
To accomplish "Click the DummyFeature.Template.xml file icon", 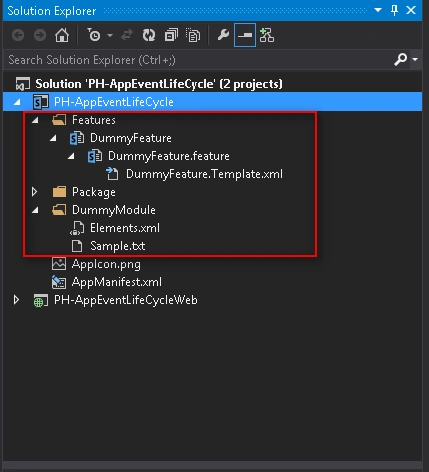I will [112, 174].
